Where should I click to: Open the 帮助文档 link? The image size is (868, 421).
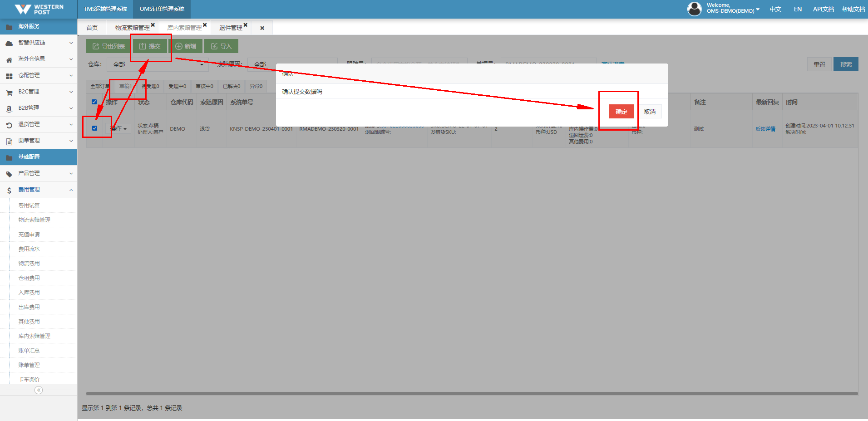tap(853, 9)
